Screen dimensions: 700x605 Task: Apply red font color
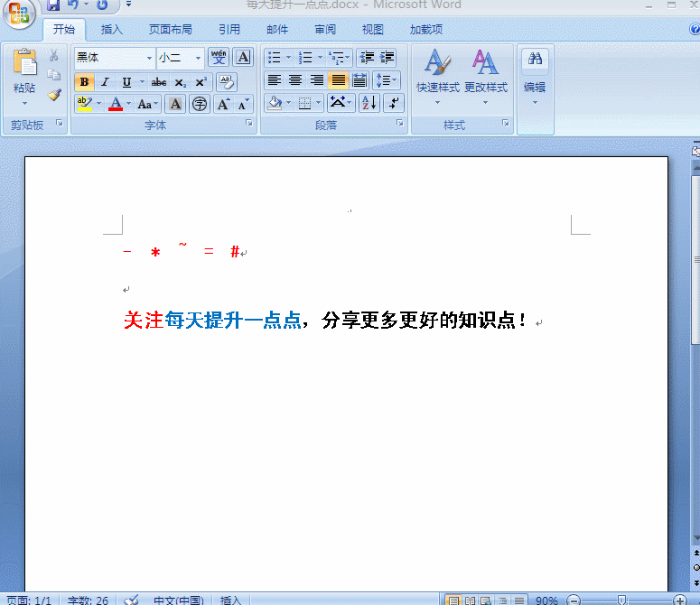point(116,104)
